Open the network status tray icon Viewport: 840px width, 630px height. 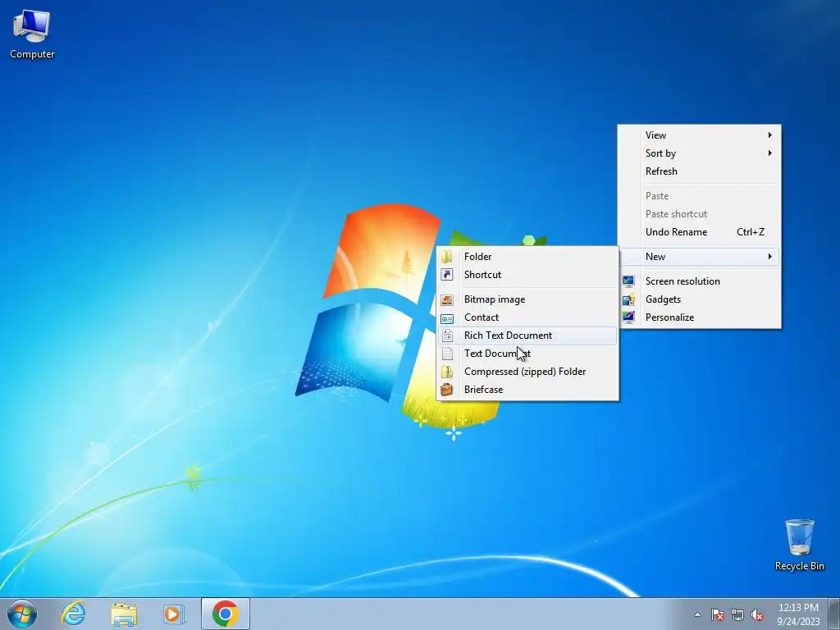click(x=737, y=614)
